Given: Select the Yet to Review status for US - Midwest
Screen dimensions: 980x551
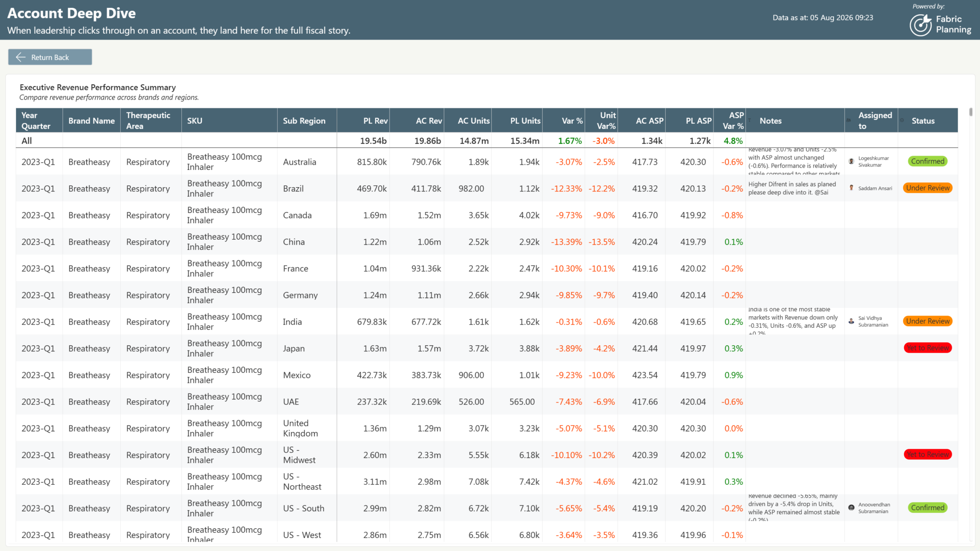Looking at the screenshot, I should coord(928,454).
